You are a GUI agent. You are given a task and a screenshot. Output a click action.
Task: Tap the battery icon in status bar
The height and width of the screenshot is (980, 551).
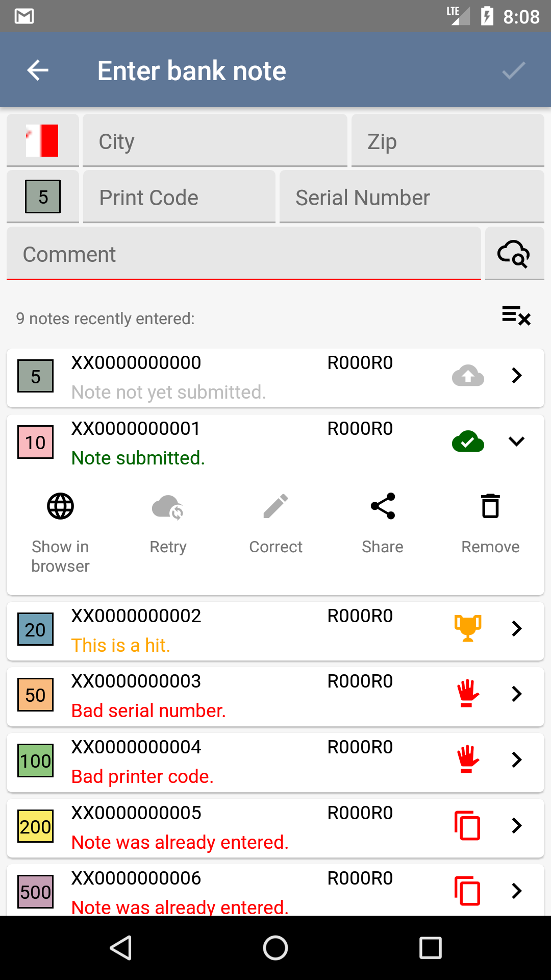click(x=487, y=16)
